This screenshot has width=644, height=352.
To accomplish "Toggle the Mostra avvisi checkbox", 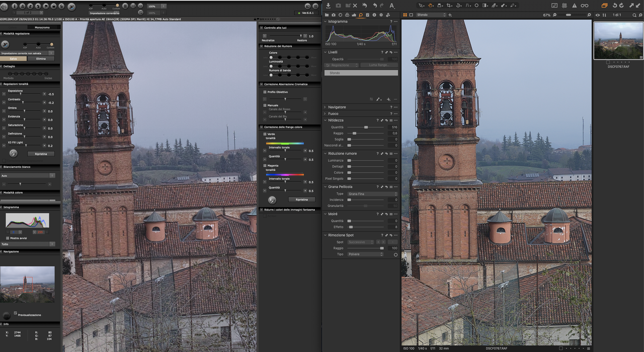I will [7, 238].
